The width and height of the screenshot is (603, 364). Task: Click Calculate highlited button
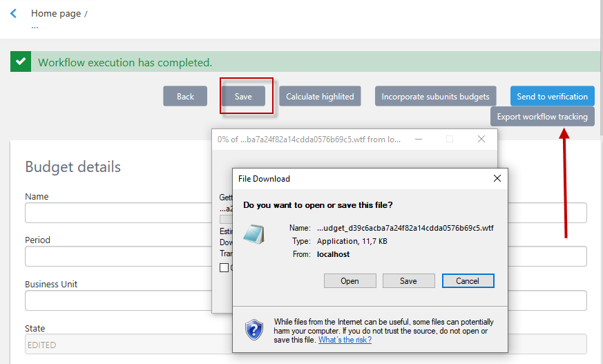pos(320,96)
